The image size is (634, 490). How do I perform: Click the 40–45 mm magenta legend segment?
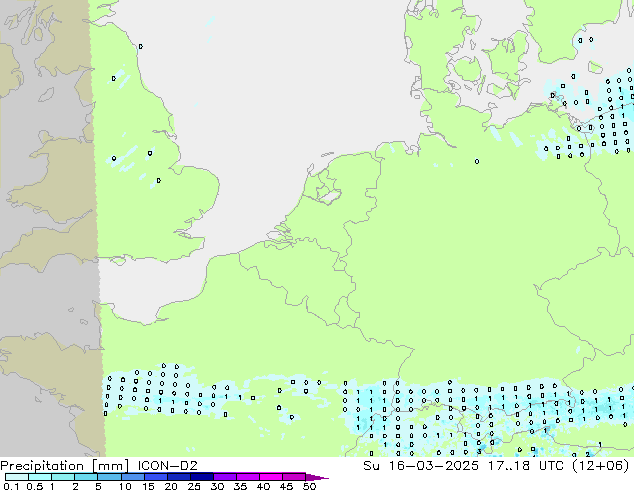click(x=271, y=477)
